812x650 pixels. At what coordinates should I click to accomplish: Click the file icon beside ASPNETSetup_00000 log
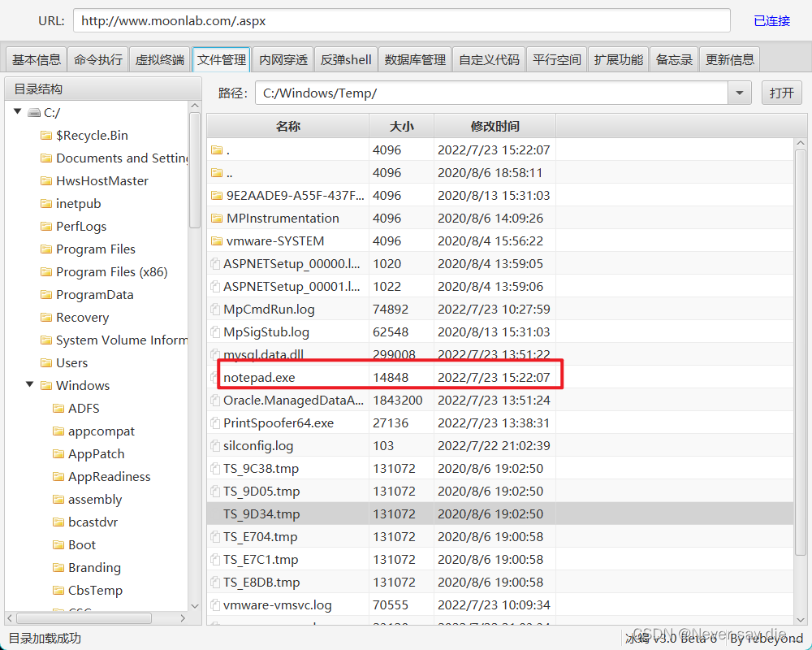coord(215,264)
